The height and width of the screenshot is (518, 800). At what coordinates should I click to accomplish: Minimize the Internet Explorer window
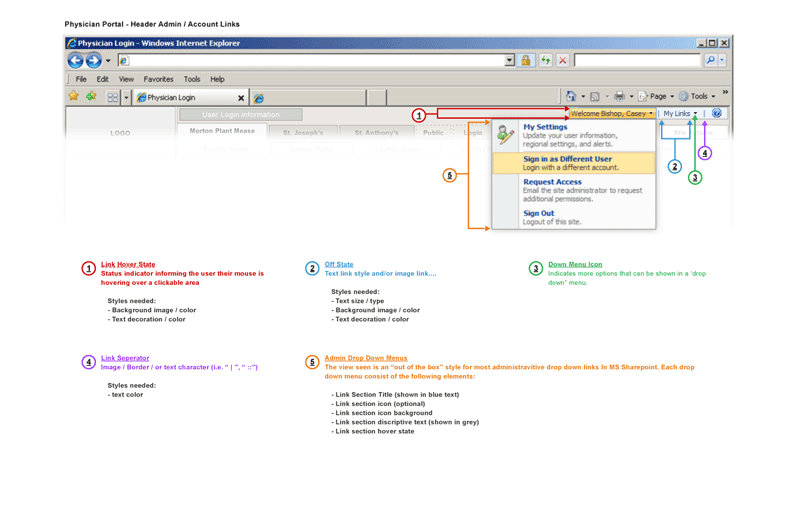tap(701, 43)
